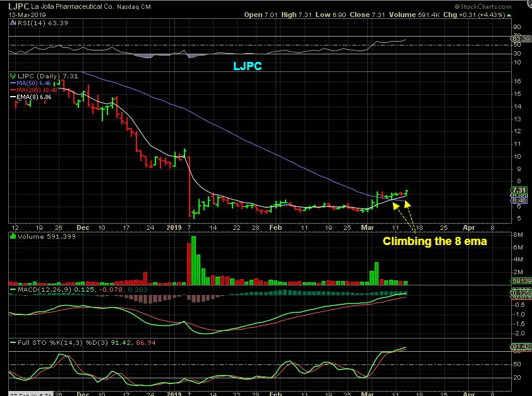532x396 pixels.
Task: Click the Apr label under the price panel
Action: (469, 227)
